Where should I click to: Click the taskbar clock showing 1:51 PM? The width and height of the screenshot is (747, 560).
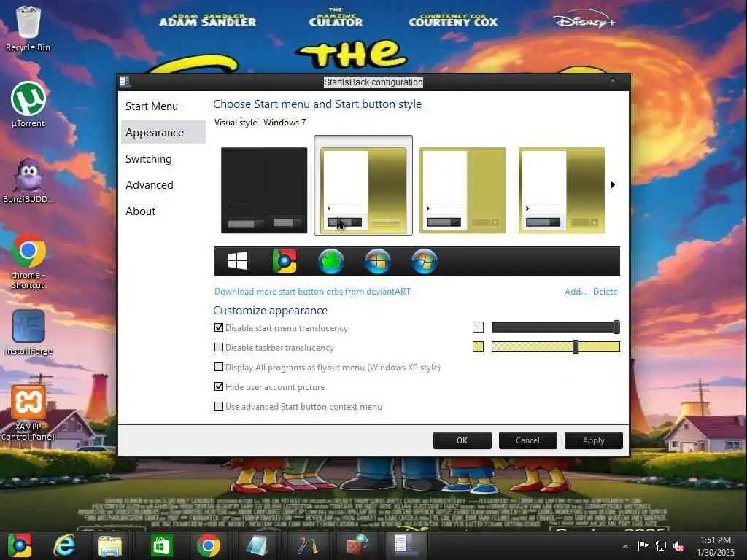click(716, 546)
